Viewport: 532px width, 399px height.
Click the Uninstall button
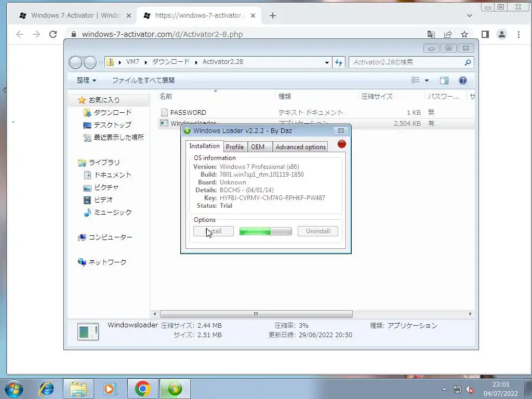click(318, 231)
